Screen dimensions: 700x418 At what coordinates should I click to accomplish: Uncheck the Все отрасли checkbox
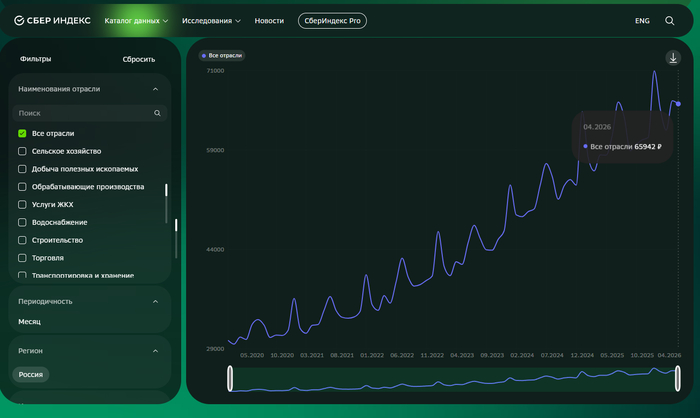[x=22, y=133]
